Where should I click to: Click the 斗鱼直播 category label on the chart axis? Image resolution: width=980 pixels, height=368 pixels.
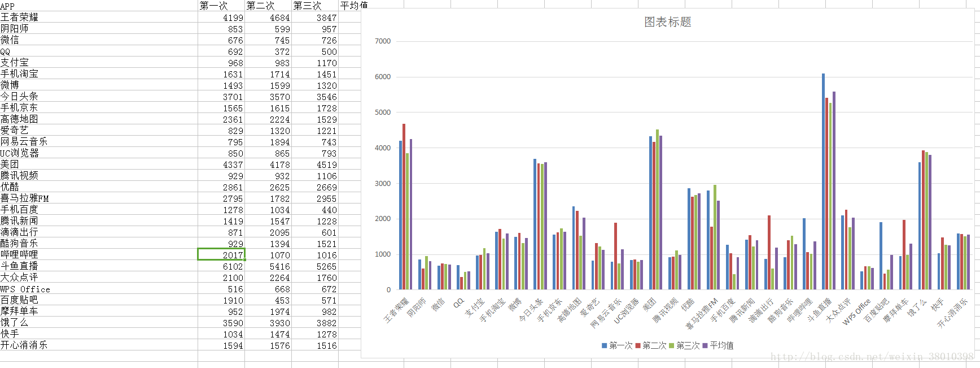point(820,310)
